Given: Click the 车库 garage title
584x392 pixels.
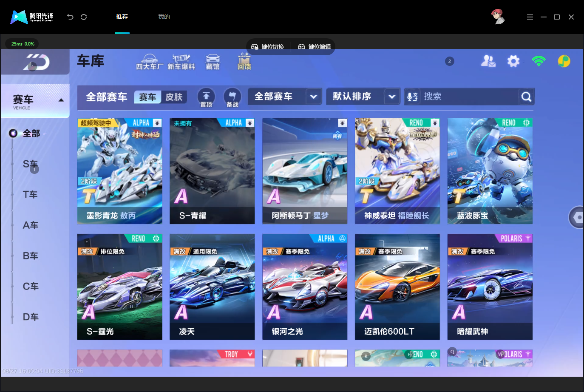Looking at the screenshot, I should (91, 61).
